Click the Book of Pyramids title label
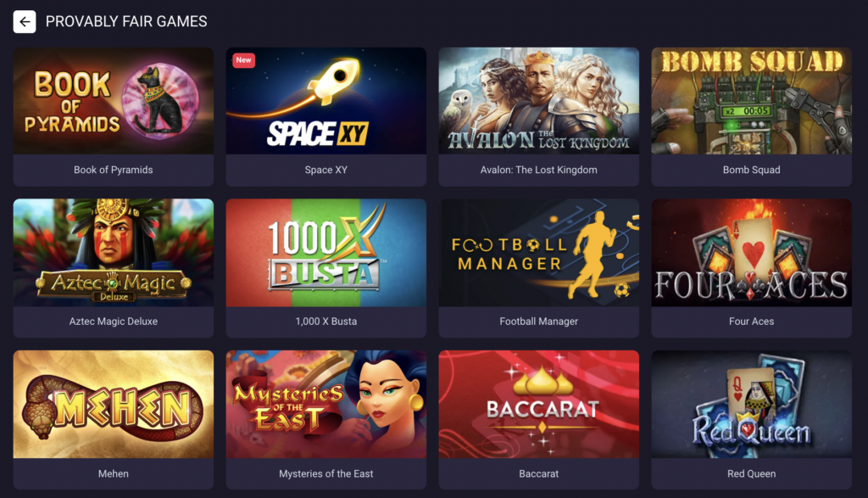This screenshot has width=868, height=498. click(114, 170)
